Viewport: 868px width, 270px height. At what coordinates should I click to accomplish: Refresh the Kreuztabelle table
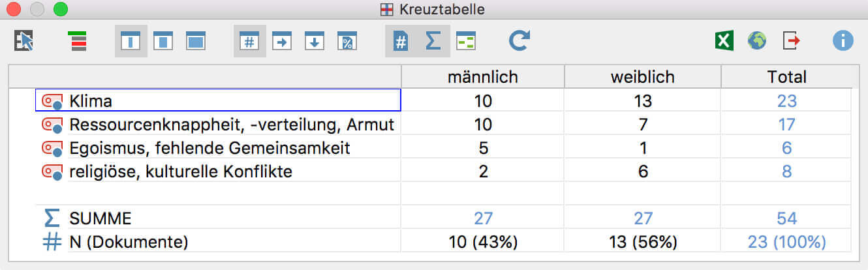(x=519, y=41)
